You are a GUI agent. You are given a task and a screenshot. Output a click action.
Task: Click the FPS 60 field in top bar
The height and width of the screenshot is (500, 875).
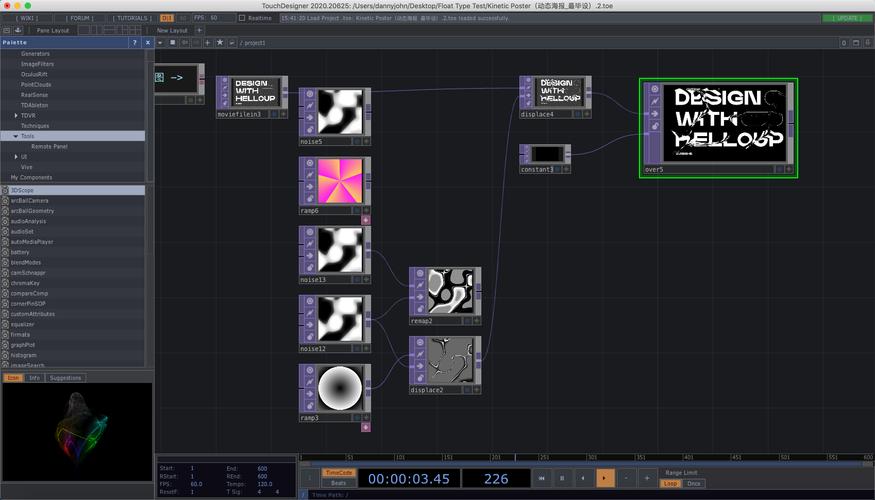click(214, 18)
